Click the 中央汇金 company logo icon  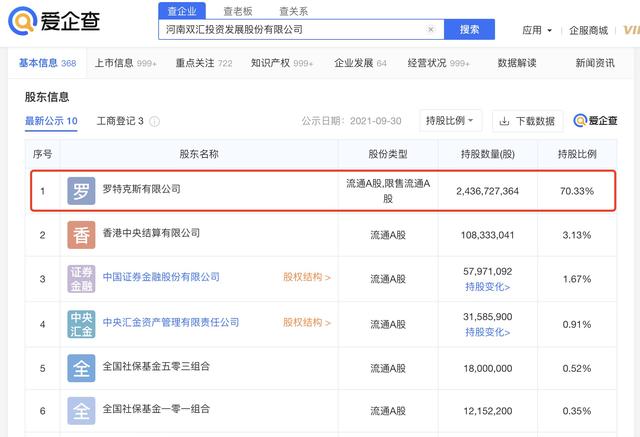tap(81, 323)
